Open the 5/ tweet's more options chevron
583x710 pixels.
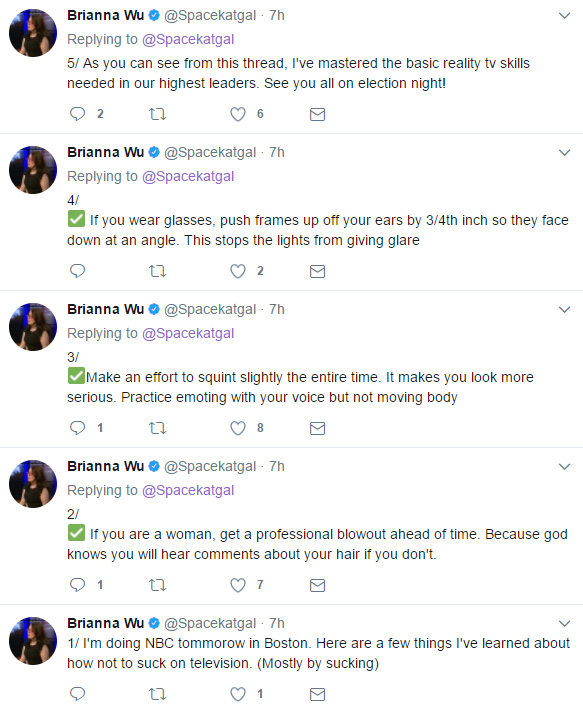[x=564, y=15]
